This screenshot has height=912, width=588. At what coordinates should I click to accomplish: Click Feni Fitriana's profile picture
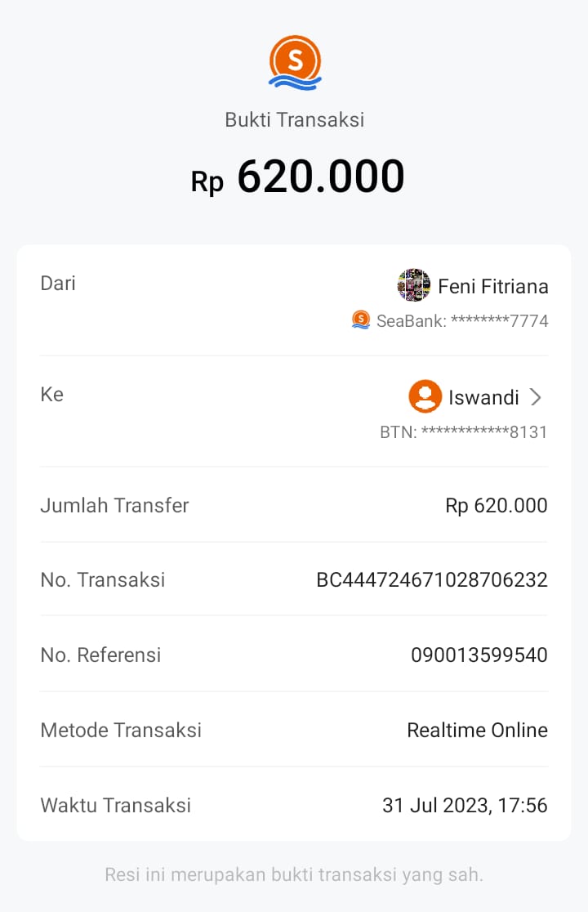413,285
